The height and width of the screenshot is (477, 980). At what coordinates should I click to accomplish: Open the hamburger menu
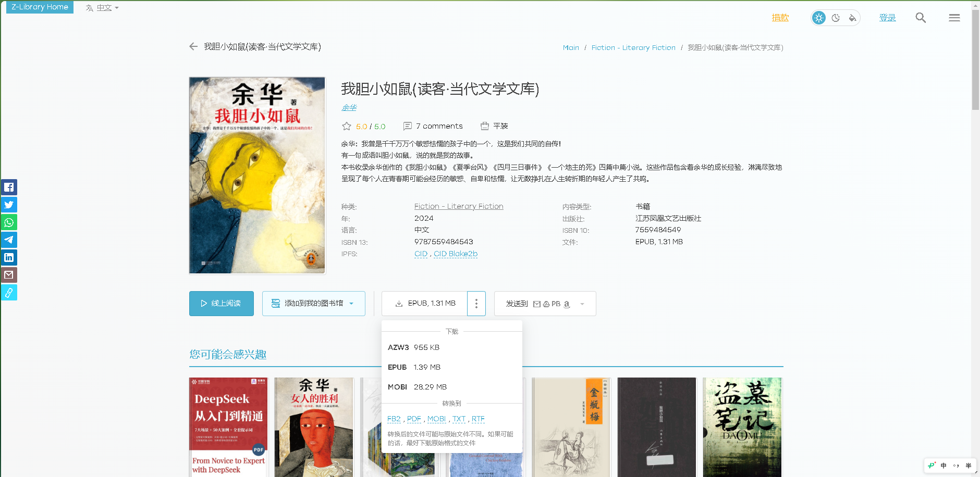(x=954, y=17)
